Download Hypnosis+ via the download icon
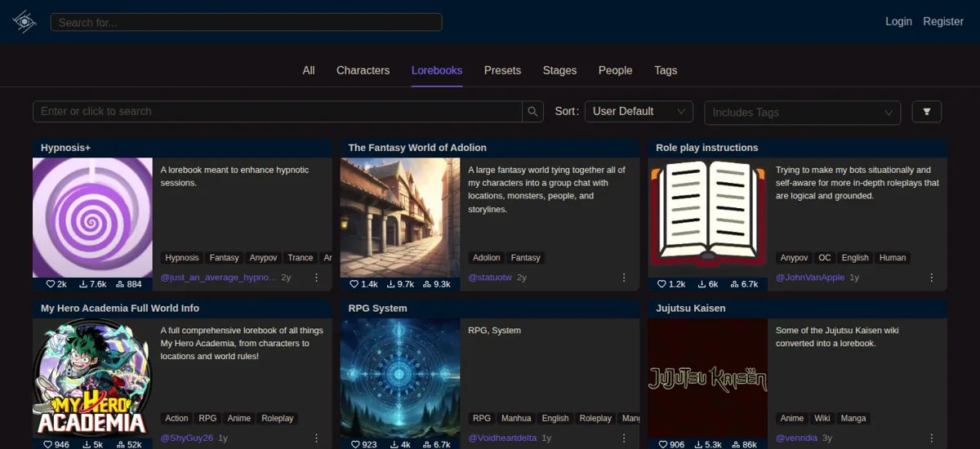 coord(82,284)
